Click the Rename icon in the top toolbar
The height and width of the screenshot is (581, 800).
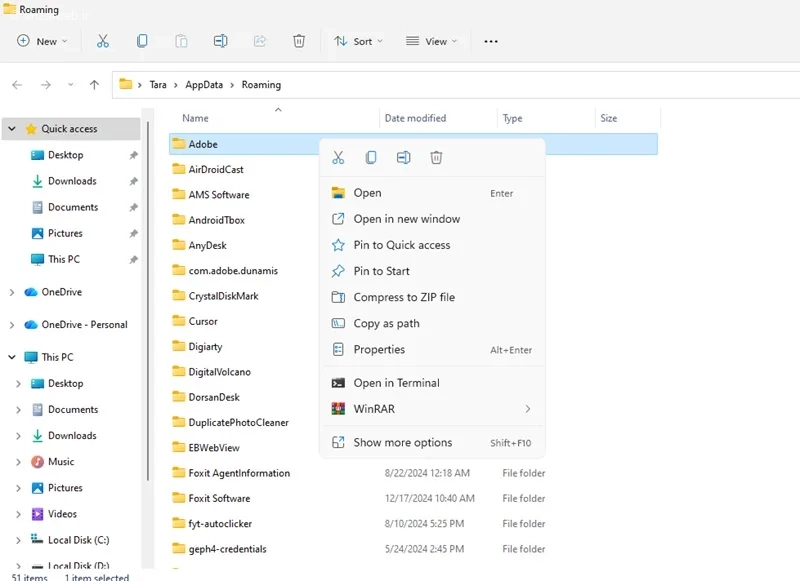pos(220,41)
